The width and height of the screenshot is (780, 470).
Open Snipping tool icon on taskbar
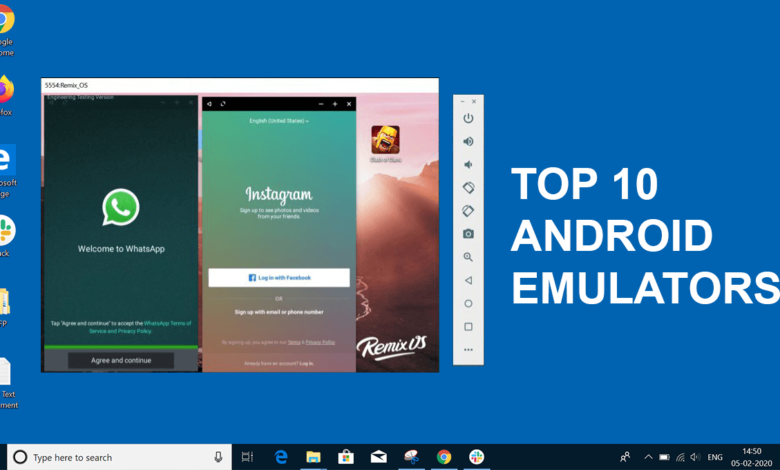click(411, 457)
